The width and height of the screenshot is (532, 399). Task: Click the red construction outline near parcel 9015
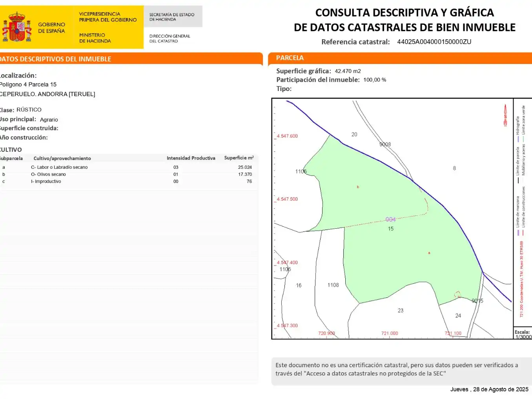[457, 294]
